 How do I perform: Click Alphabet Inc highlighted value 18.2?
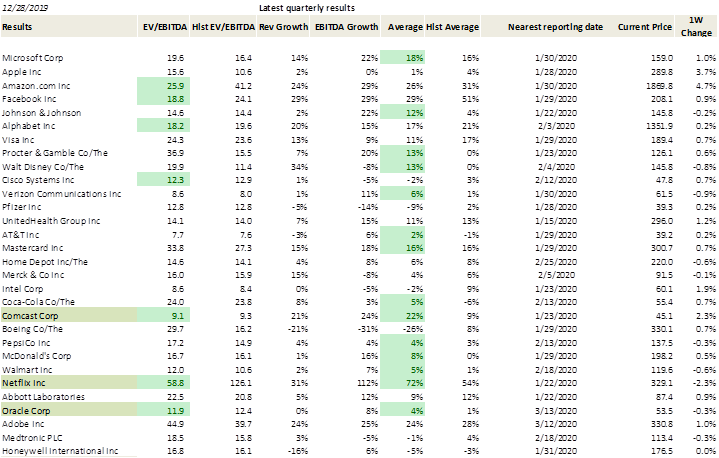(x=163, y=126)
